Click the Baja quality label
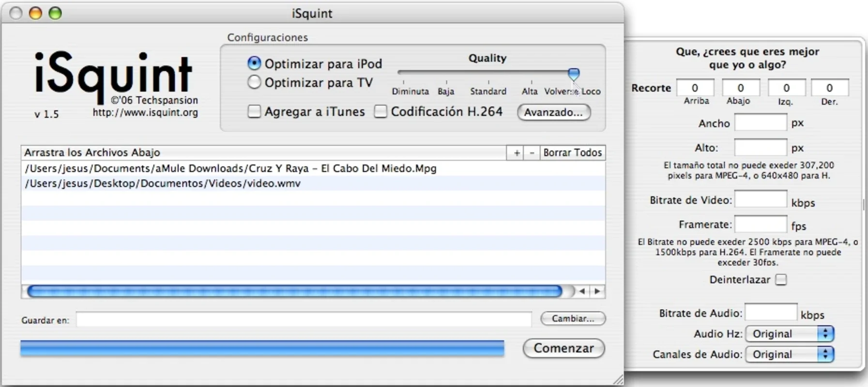The height and width of the screenshot is (387, 868). pos(446,91)
